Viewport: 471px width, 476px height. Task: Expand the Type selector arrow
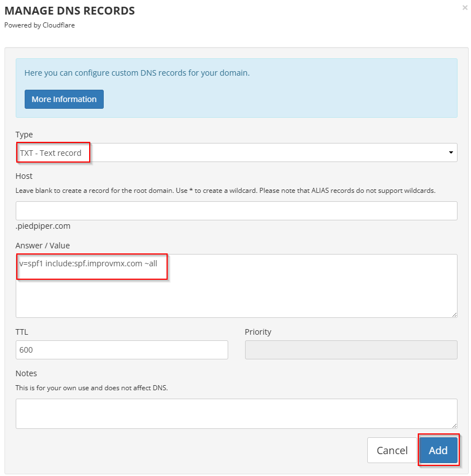tap(451, 152)
